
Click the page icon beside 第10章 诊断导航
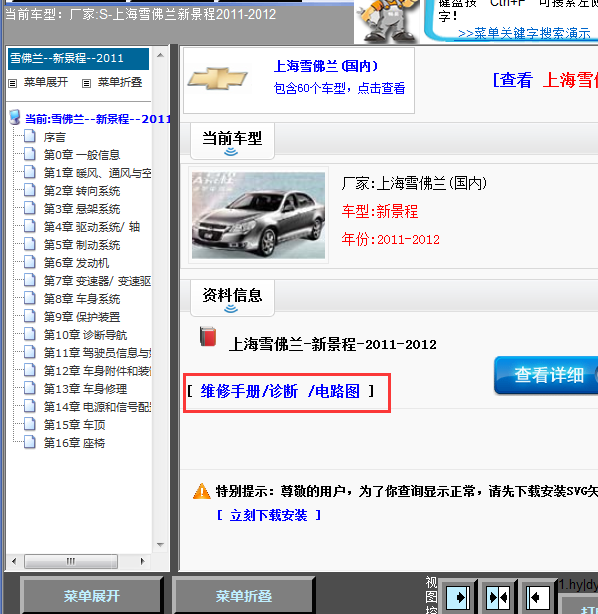click(x=29, y=334)
